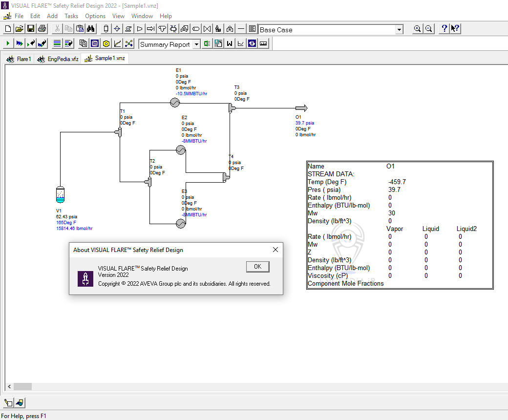This screenshot has width=508, height=420.
Task: Click the horizontal scrollbar thumb
Action: pos(22,386)
